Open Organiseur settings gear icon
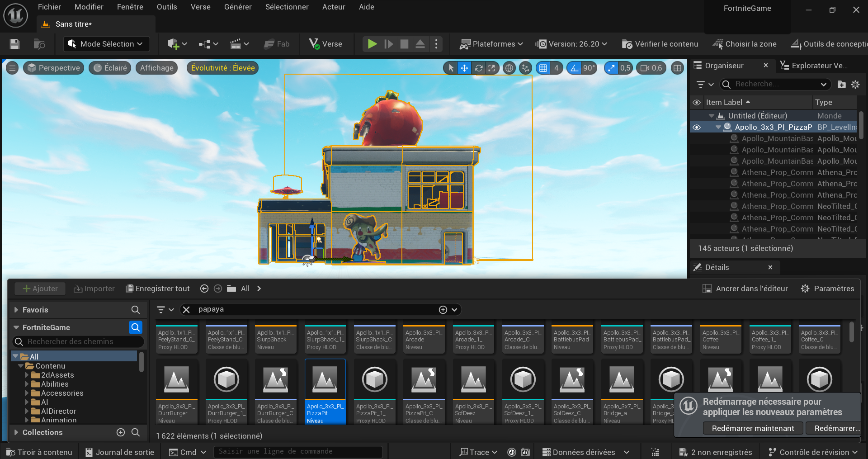Screen dimensions: 868x459 pos(855,85)
